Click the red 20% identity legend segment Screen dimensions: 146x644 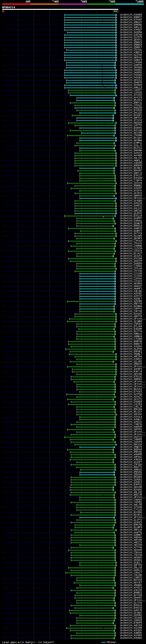16,4
